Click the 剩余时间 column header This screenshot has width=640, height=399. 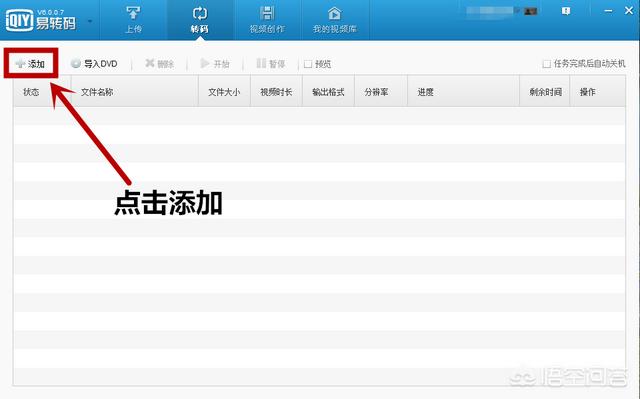coord(544,92)
